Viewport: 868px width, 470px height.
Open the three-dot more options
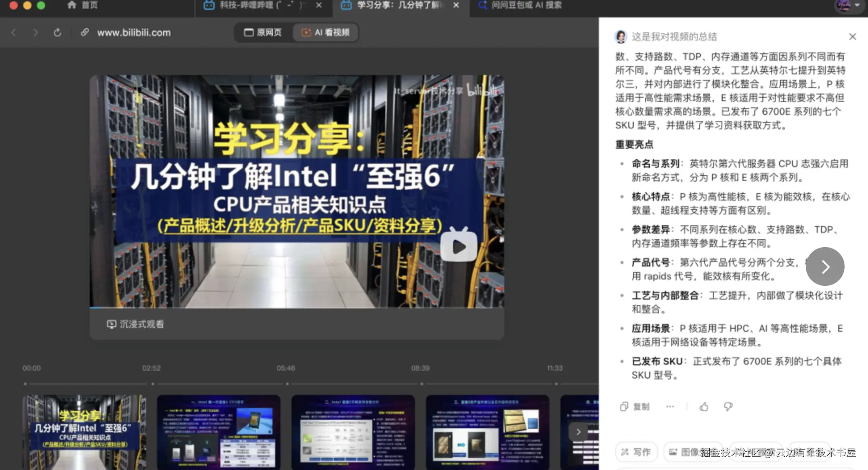coord(670,407)
